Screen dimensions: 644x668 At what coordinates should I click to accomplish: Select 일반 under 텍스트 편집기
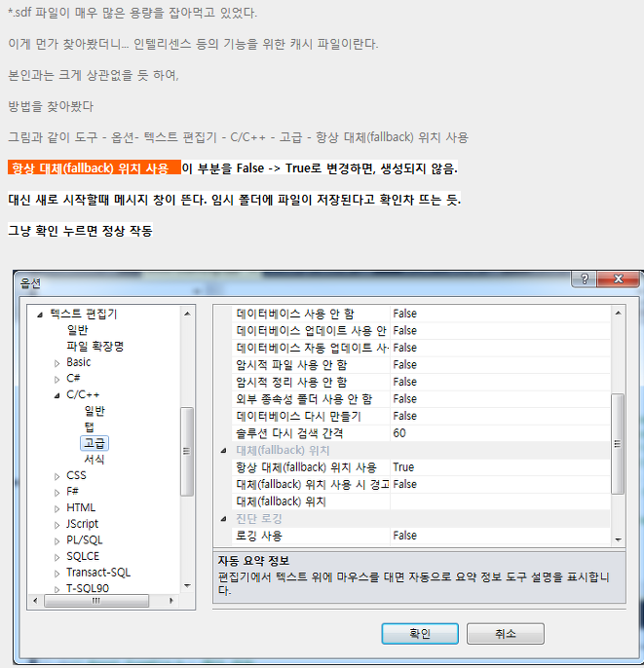click(x=77, y=330)
